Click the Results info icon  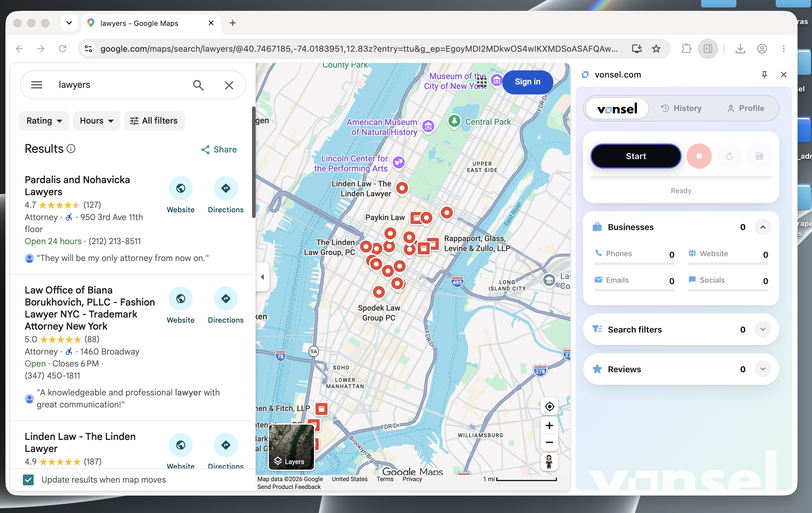(71, 149)
